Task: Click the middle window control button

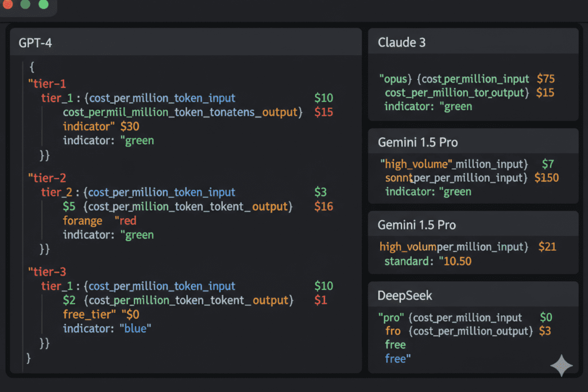Action: tap(25, 5)
